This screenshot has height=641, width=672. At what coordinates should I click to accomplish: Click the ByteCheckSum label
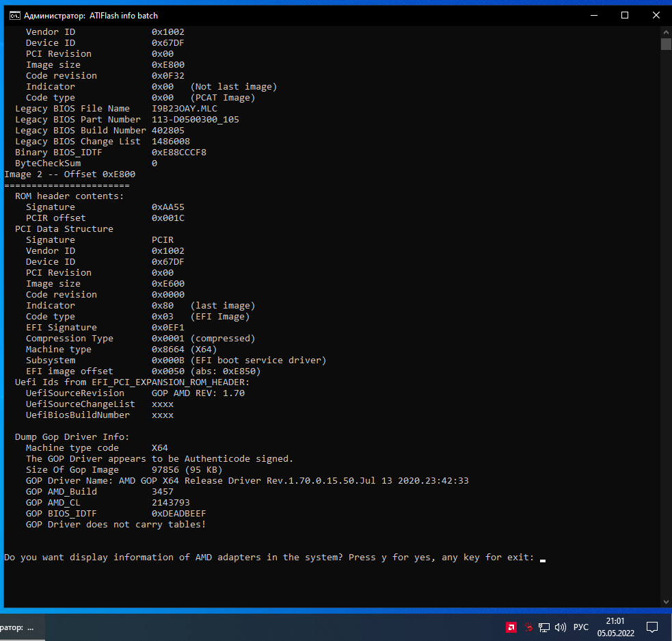[48, 163]
